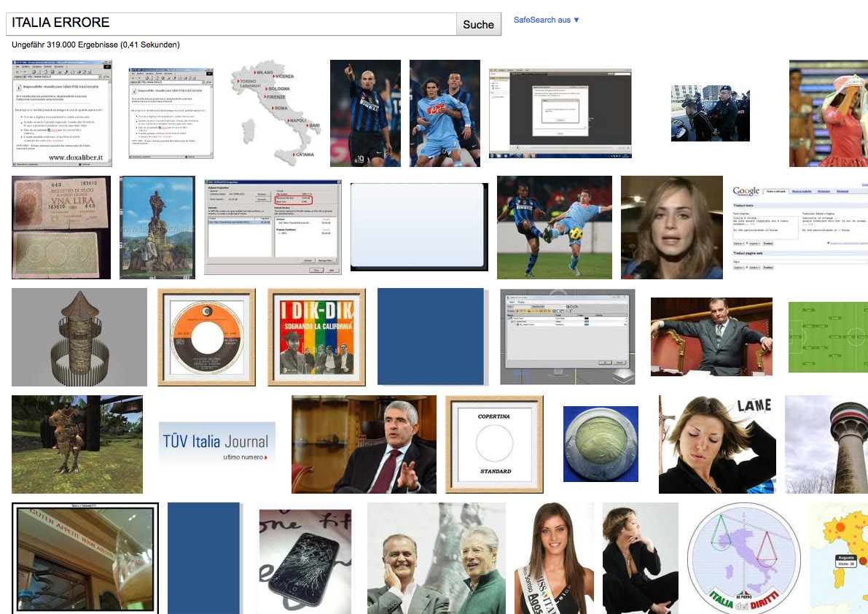Open the video game creature in forest thumbnail

tap(77, 445)
